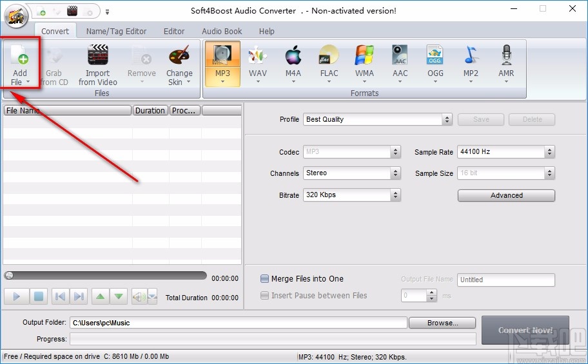Select the WAV output format

click(x=258, y=64)
